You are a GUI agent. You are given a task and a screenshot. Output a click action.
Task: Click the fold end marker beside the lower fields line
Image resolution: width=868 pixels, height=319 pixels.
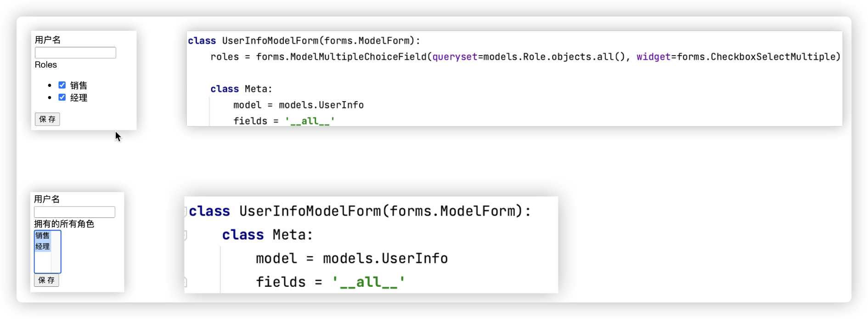(185, 282)
